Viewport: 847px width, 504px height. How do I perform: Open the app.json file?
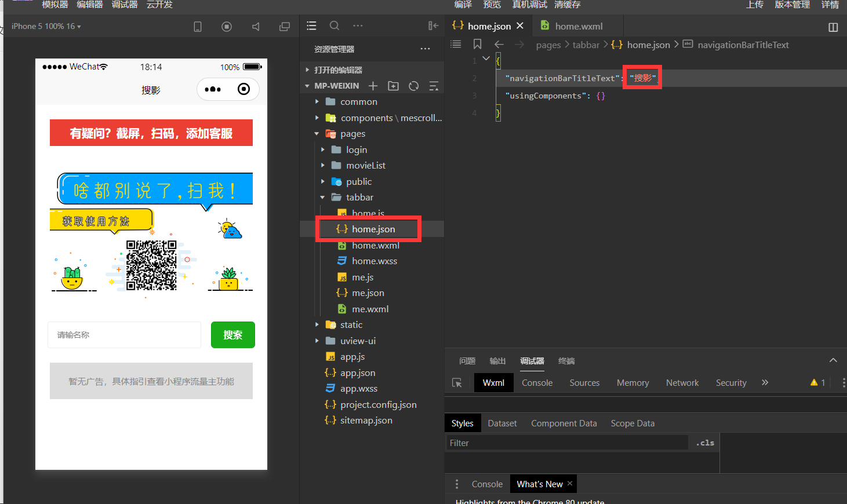coord(357,372)
